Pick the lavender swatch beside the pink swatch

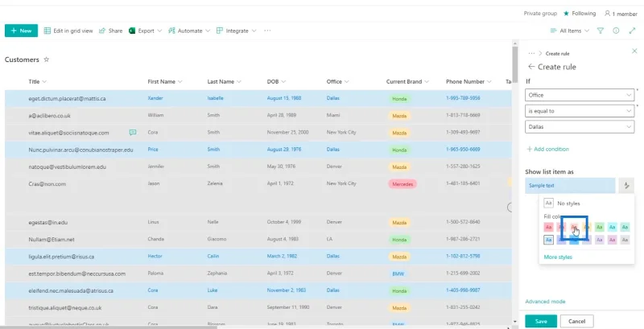599,240
